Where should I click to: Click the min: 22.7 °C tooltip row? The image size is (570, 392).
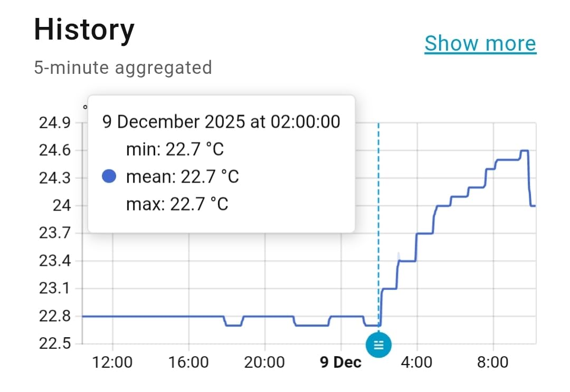(175, 149)
